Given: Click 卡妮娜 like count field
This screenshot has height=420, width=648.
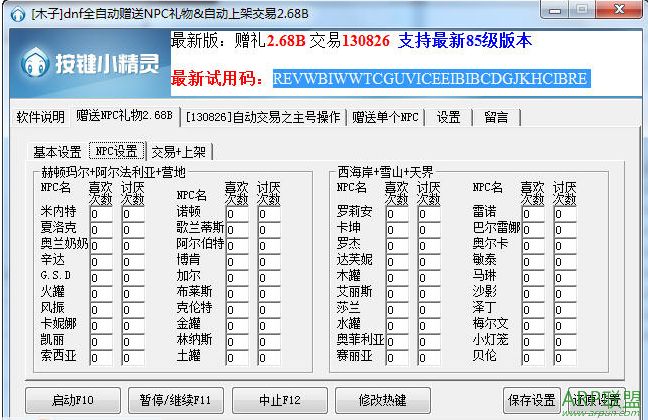Looking at the screenshot, I should 101,326.
